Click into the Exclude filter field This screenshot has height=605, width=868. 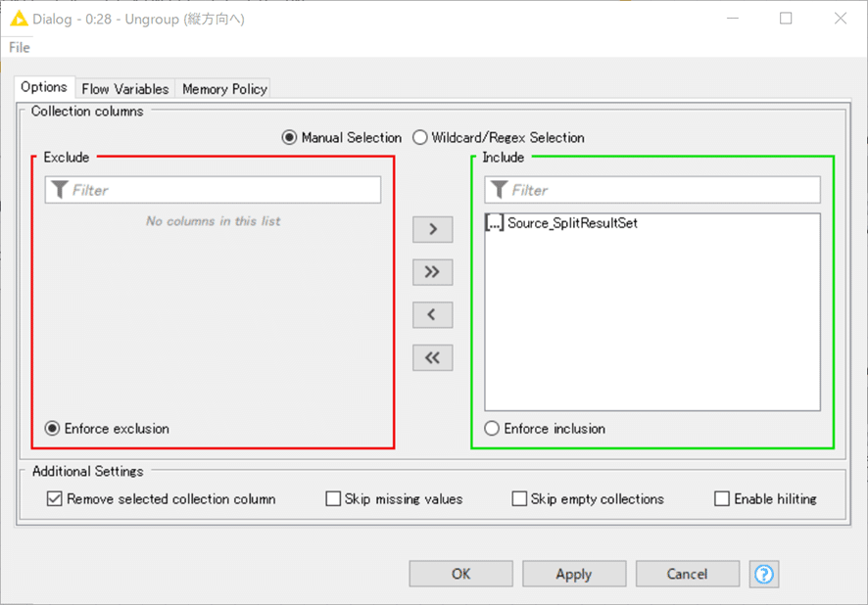coord(214,190)
